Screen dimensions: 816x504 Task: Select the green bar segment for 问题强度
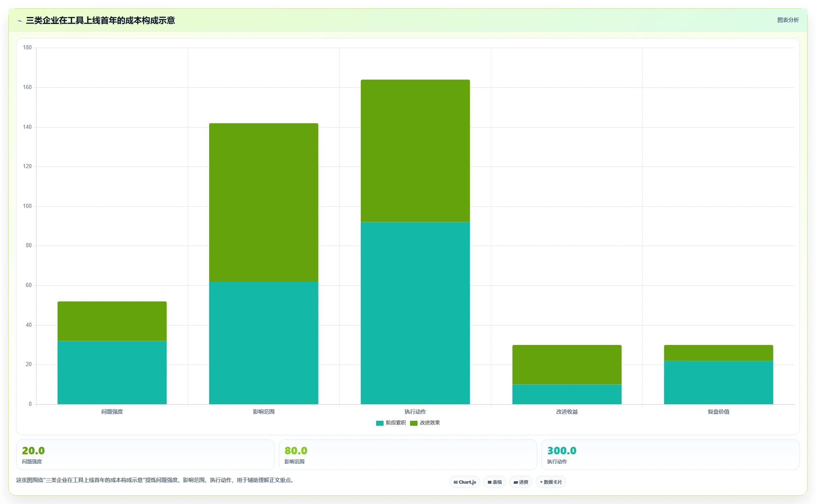(112, 321)
